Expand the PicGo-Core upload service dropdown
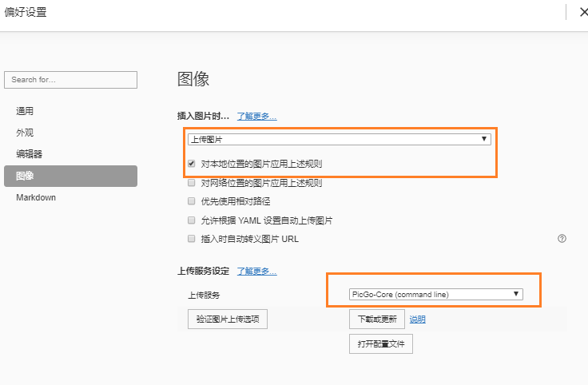 click(436, 294)
